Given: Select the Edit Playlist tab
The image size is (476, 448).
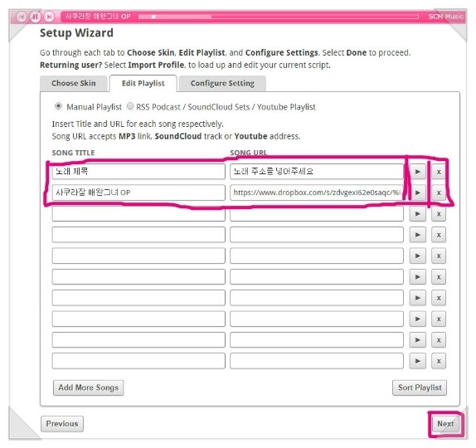Looking at the screenshot, I should [x=143, y=83].
